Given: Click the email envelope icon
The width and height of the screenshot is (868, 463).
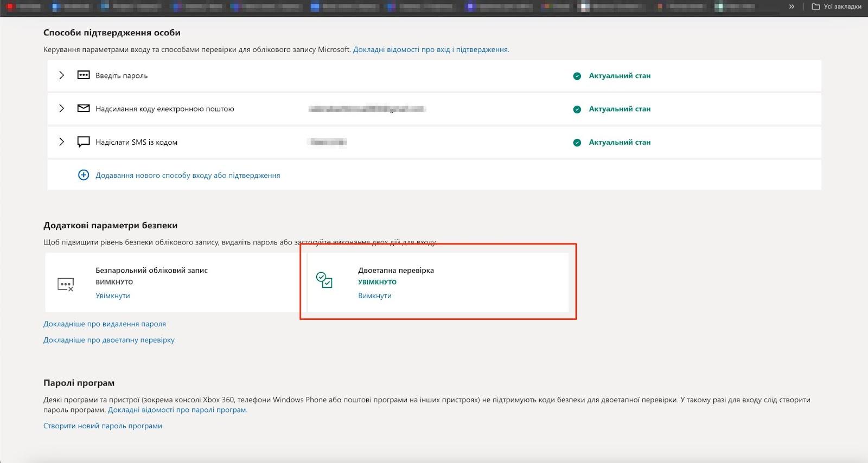Looking at the screenshot, I should point(83,108).
